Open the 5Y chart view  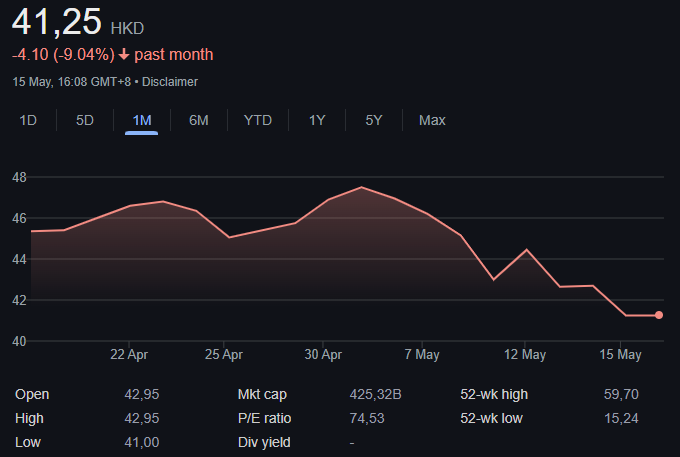point(374,120)
